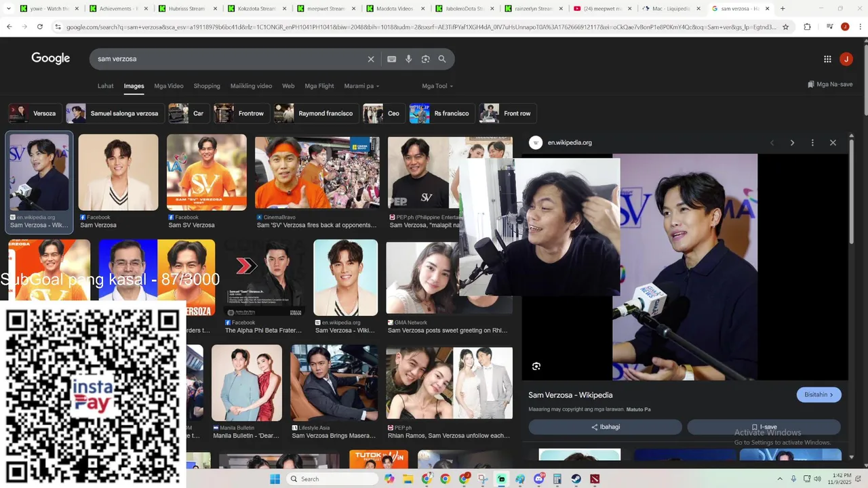Open 'Mga Na-save' saved items
The width and height of the screenshot is (868, 488).
(830, 85)
